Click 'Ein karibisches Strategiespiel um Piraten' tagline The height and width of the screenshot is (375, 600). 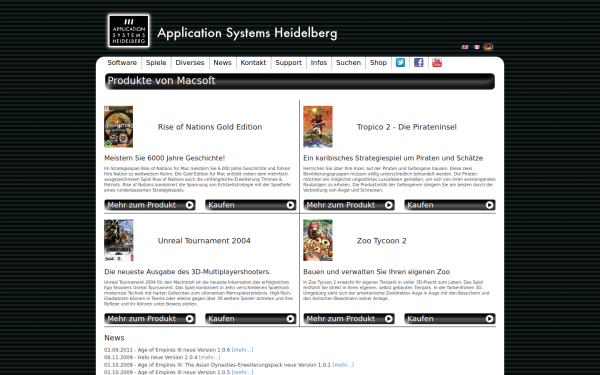393,158
